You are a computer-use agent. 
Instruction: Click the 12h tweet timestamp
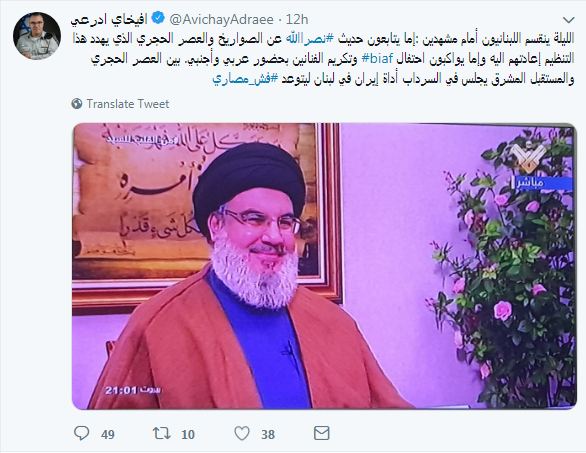tap(297, 19)
